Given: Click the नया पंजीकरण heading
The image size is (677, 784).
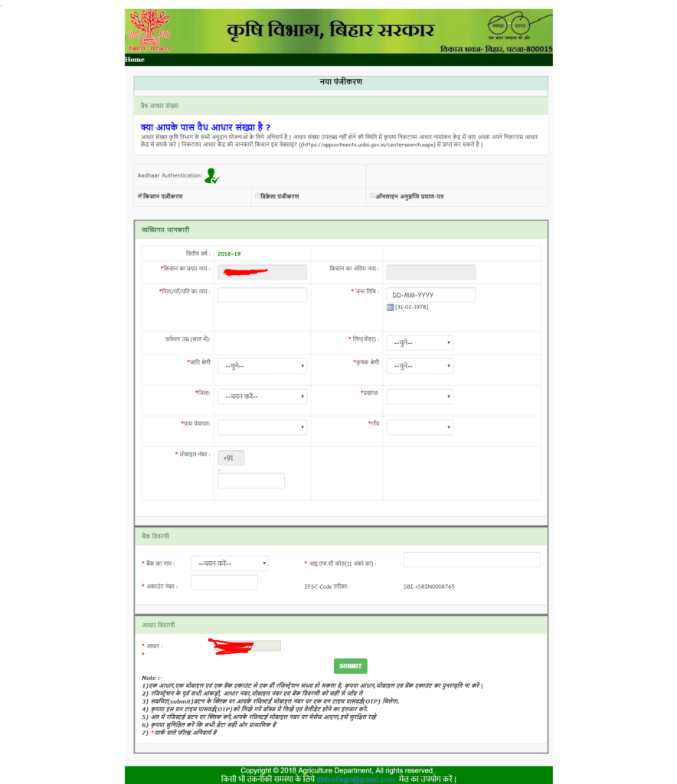Looking at the screenshot, I should pyautogui.click(x=341, y=81).
